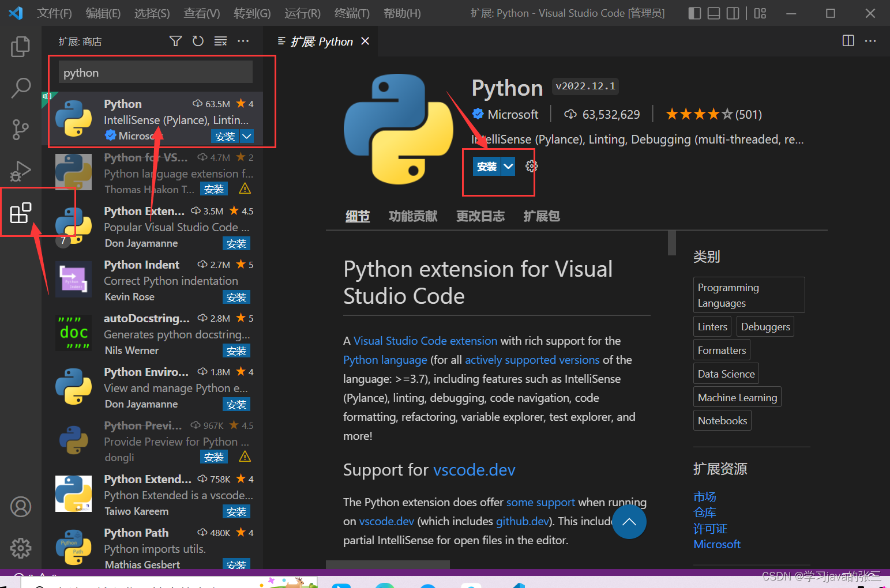Toggle panel layout icon in title bar
Screen dimensions: 890x588
(713, 13)
